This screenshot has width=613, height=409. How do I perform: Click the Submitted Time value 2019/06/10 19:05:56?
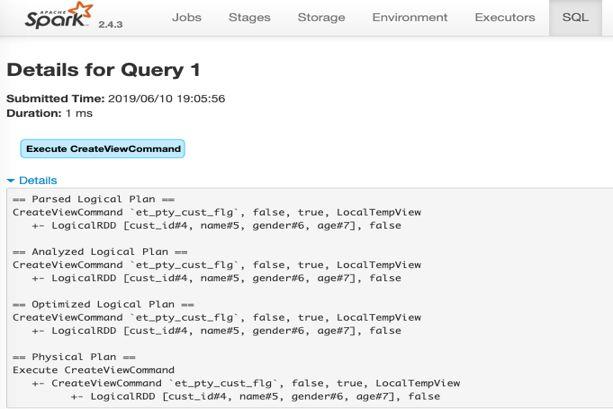pyautogui.click(x=167, y=99)
